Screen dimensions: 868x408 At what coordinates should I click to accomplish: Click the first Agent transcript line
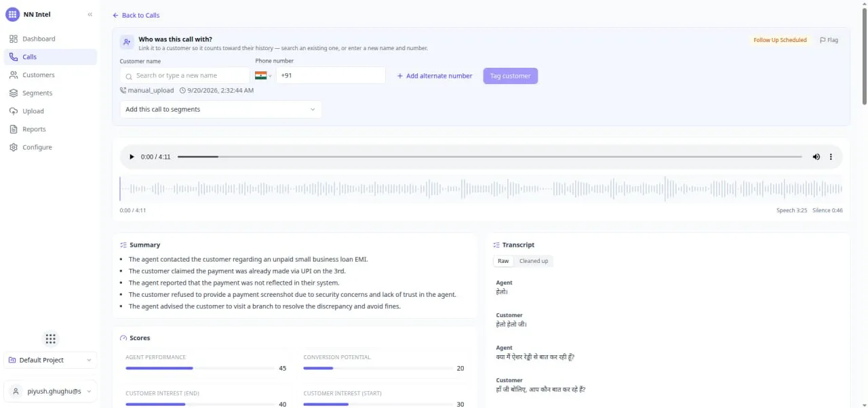pos(502,292)
